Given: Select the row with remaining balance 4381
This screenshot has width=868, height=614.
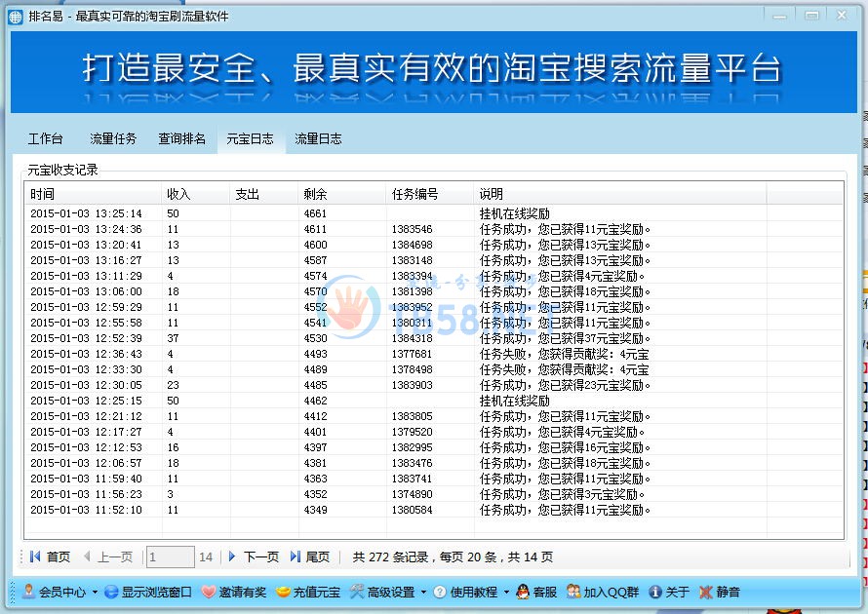Looking at the screenshot, I should pyautogui.click(x=435, y=463).
